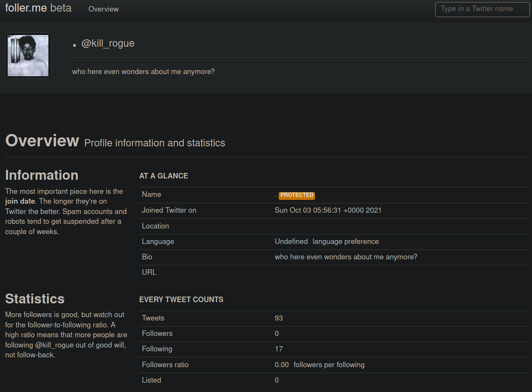The image size is (532, 392).
Task: Select the 0 value in the Listed row
Action: pos(277,380)
